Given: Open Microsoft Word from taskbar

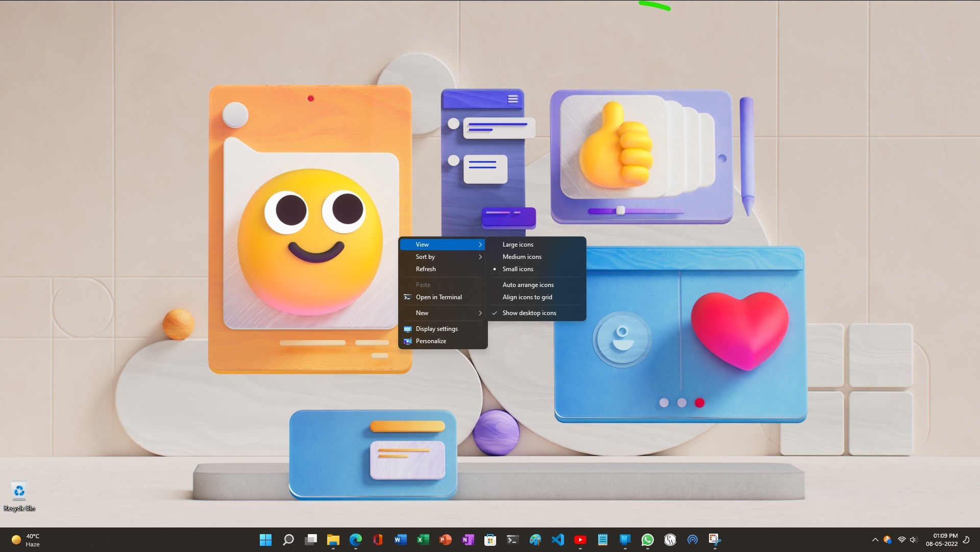Looking at the screenshot, I should click(x=400, y=540).
